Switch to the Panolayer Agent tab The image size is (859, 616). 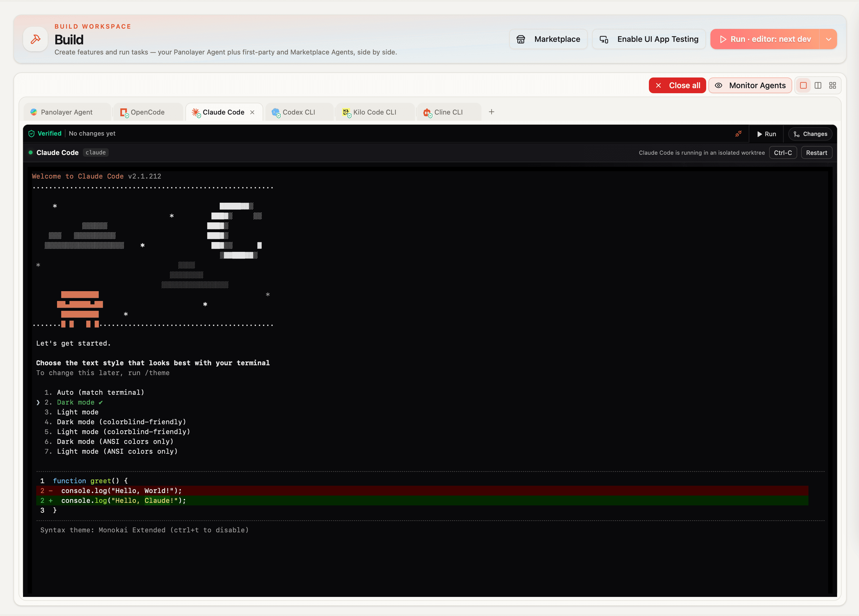click(x=67, y=113)
